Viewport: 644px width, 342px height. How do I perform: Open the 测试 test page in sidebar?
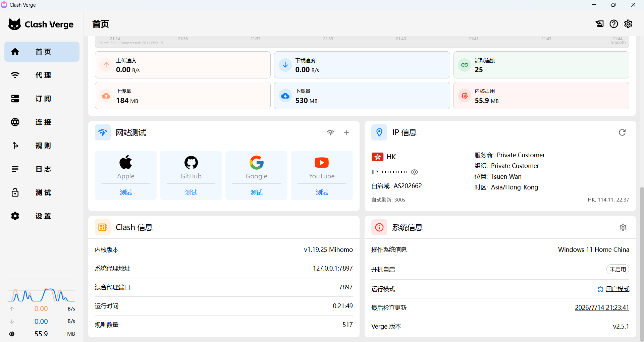click(42, 192)
